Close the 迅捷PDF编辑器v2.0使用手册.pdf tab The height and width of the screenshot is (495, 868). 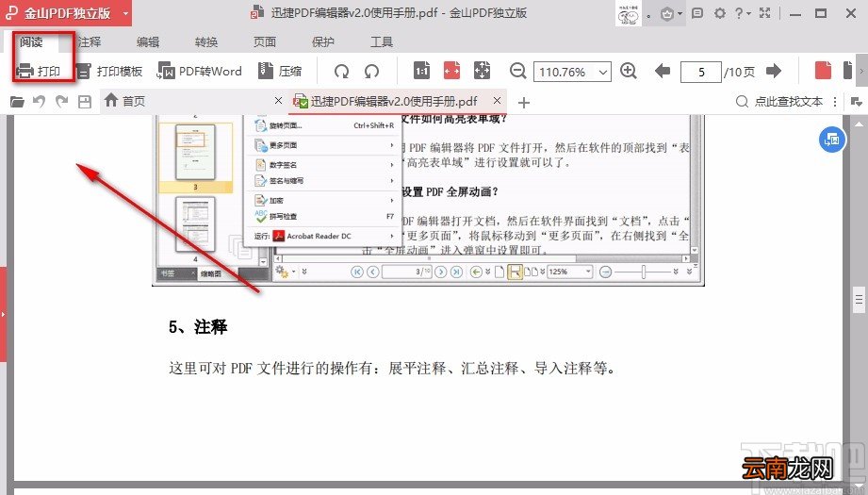(x=497, y=101)
